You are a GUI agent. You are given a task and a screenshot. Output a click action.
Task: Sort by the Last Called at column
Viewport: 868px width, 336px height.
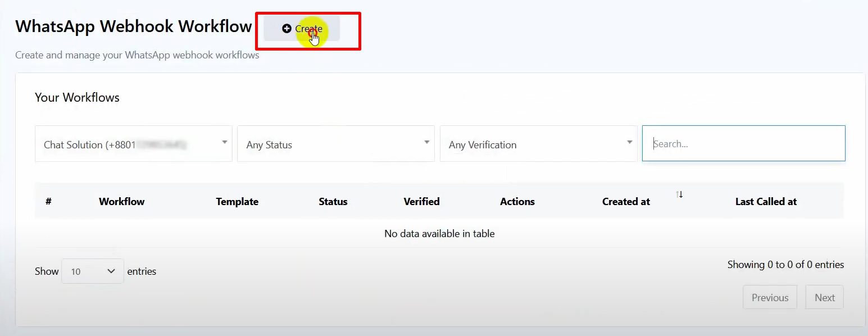[x=766, y=201]
